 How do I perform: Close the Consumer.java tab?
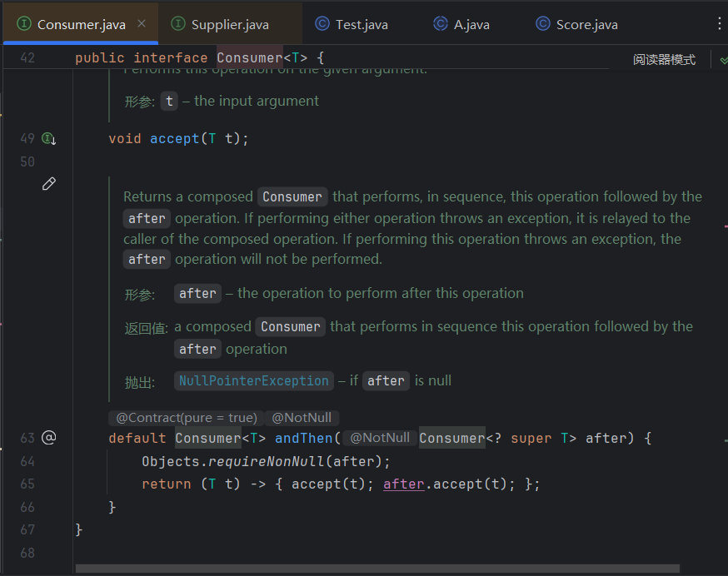pos(142,23)
